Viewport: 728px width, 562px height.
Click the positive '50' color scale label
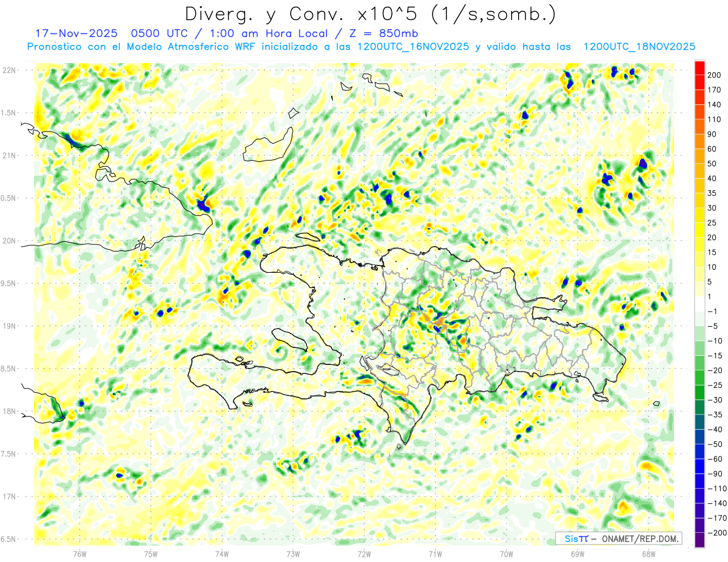point(713,164)
